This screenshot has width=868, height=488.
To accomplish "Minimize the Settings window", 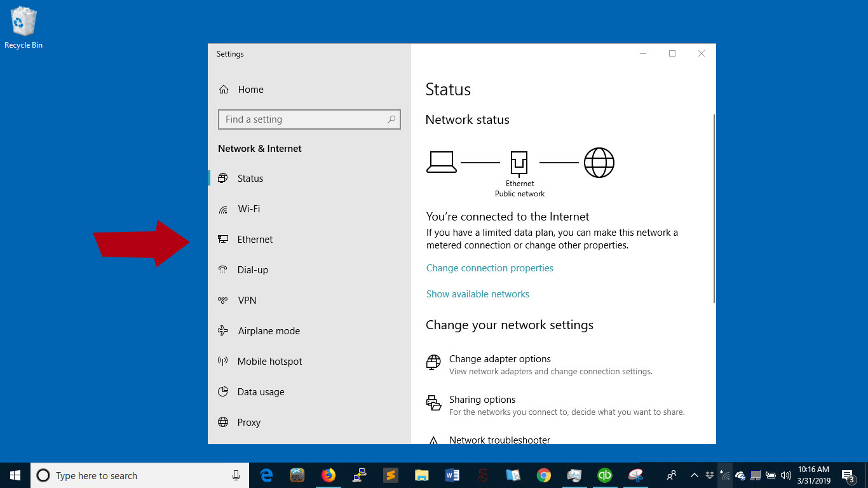I will pos(643,54).
